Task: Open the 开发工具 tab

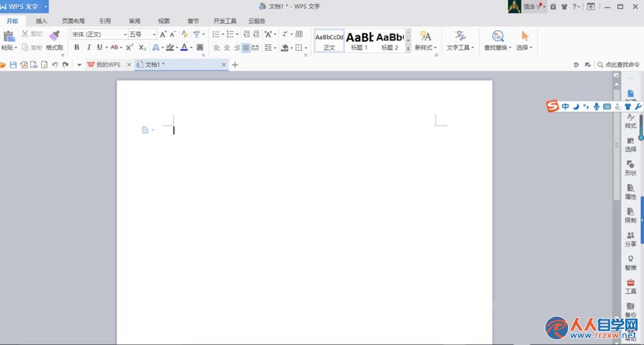Action: pos(225,21)
